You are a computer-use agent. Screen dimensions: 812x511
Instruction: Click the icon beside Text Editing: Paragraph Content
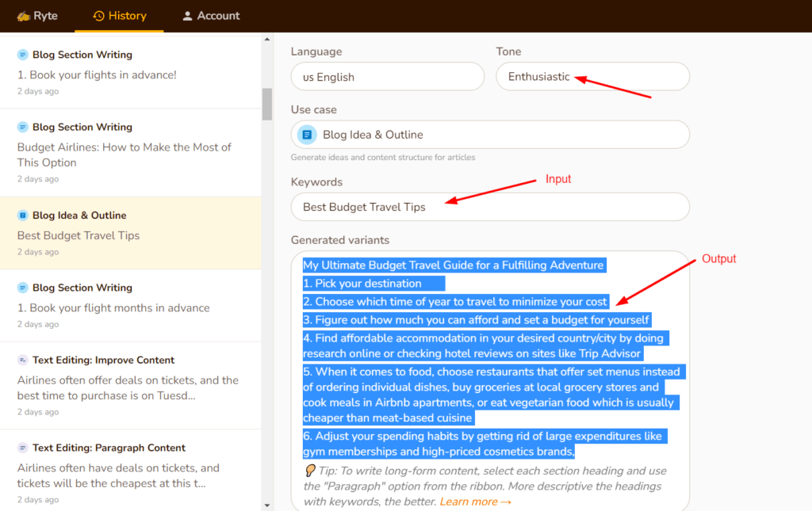tap(21, 447)
